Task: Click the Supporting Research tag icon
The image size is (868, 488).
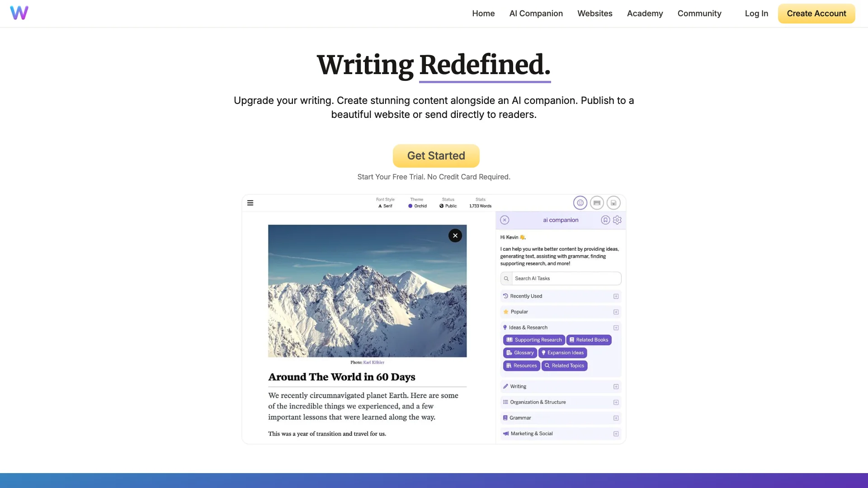Action: (x=509, y=340)
